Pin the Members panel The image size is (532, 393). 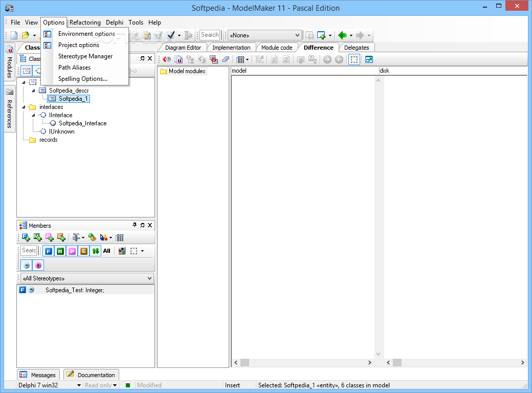135,225
